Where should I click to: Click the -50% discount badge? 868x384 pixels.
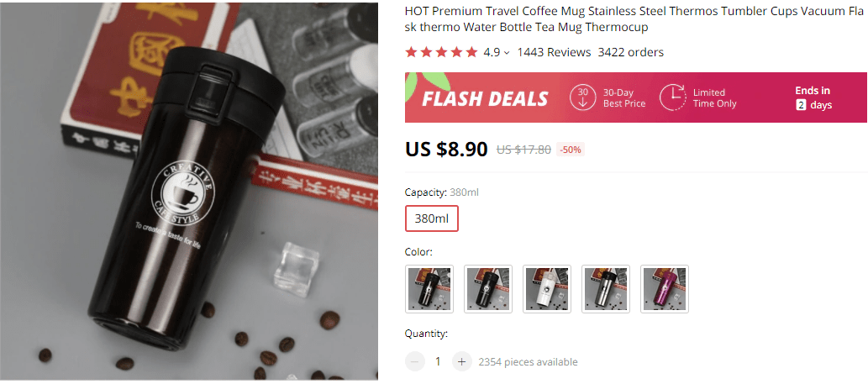pyautogui.click(x=570, y=150)
